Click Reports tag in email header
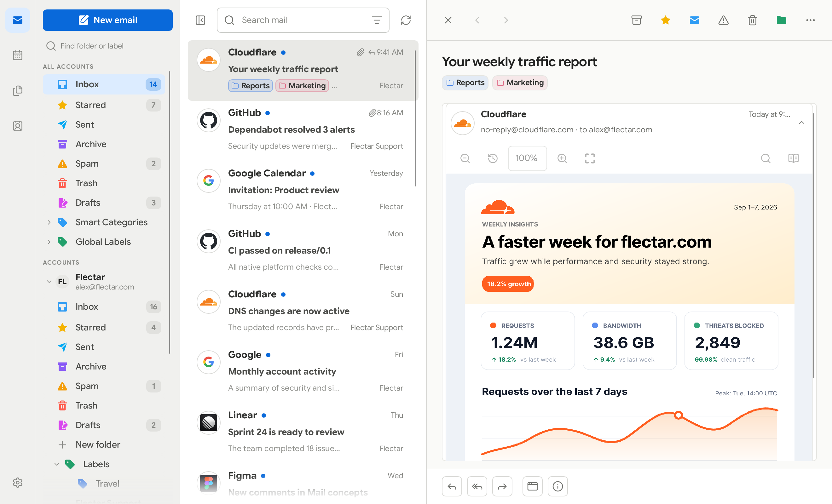Image resolution: width=832 pixels, height=504 pixels. coord(465,83)
